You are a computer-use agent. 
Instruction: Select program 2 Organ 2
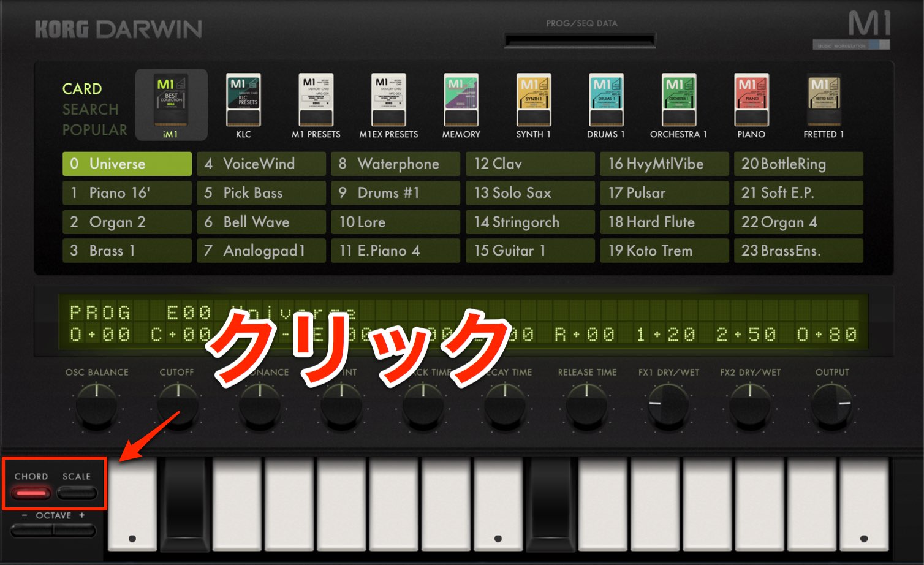click(x=127, y=222)
